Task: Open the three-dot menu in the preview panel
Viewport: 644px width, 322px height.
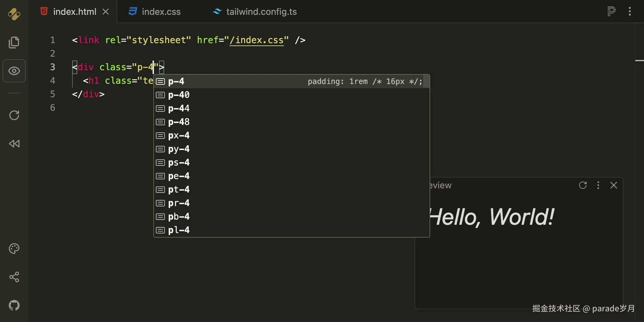Action: tap(598, 185)
